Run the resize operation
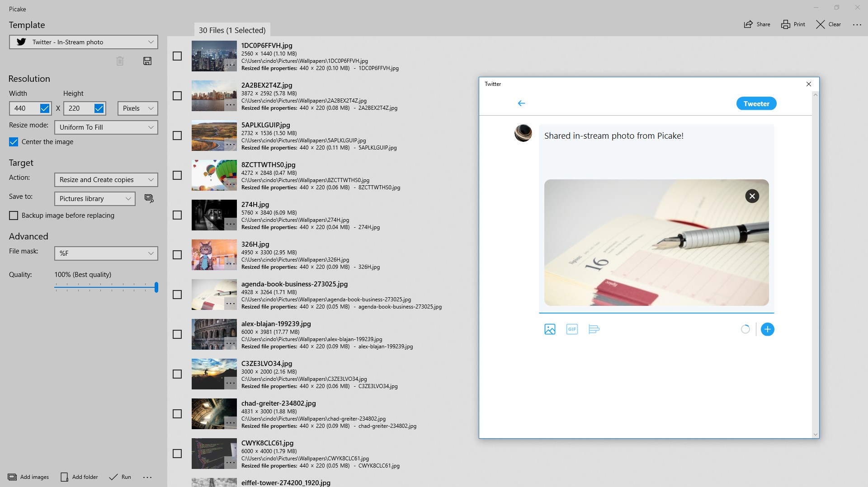Viewport: 868px width, 487px height. 120,477
